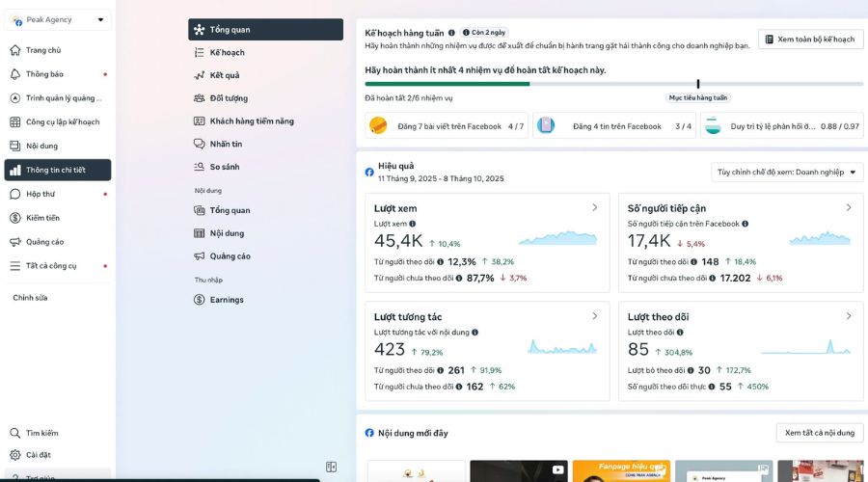The width and height of the screenshot is (868, 482).
Task: Click the Facebook icon beside Nội dung mới đây
Action: (x=369, y=433)
